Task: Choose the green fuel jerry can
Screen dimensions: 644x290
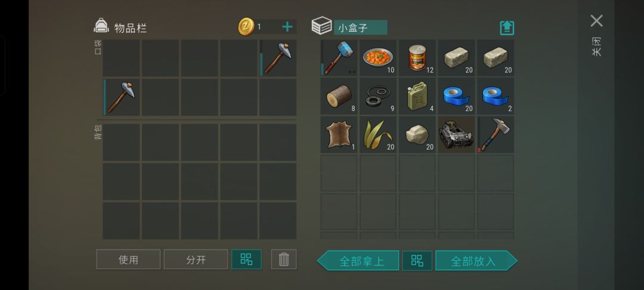Action: (417, 97)
